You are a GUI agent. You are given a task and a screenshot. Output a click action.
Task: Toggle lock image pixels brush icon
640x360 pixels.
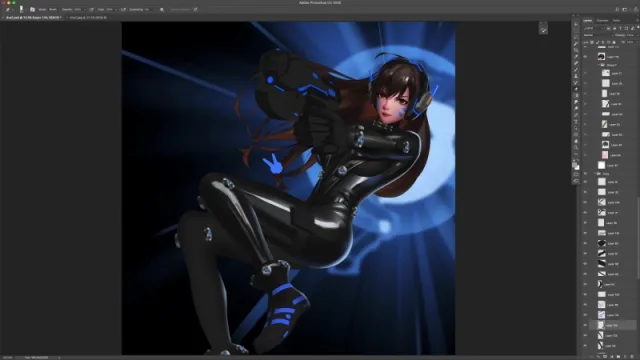point(598,42)
